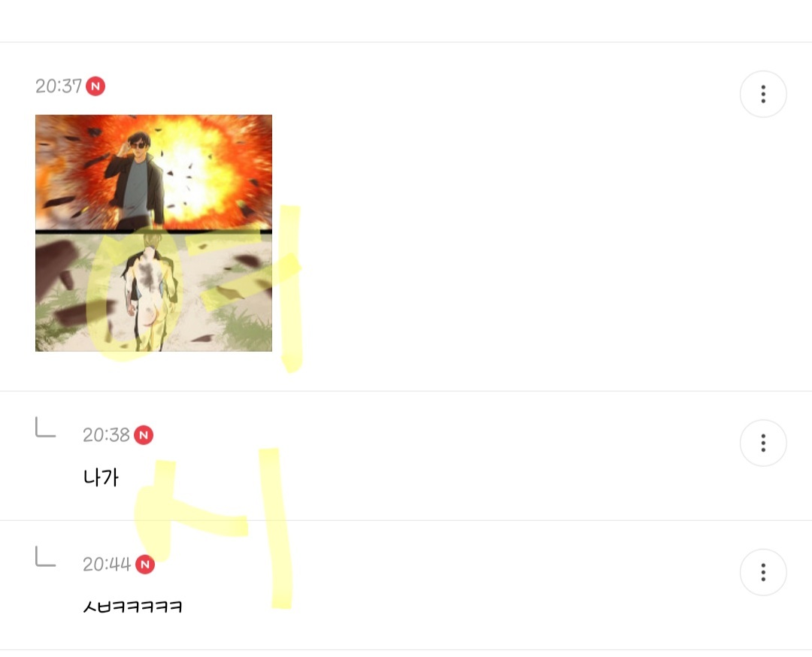The height and width of the screenshot is (657, 812).
Task: Click the reply arrow before the 20:44 comment
Action: pyautogui.click(x=45, y=556)
